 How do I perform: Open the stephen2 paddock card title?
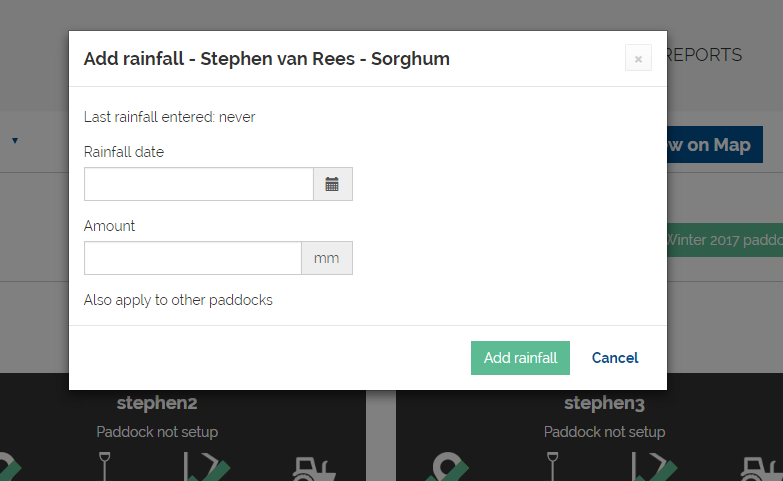(157, 403)
